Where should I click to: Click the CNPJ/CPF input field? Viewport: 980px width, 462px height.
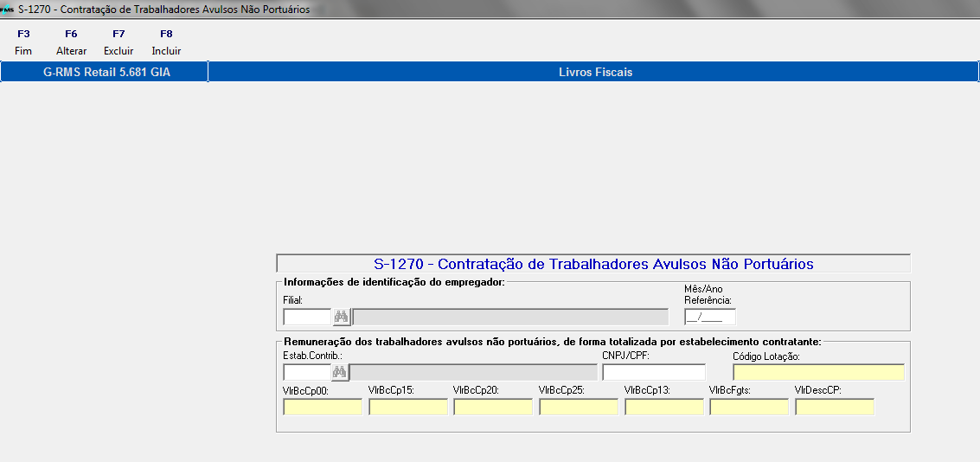click(x=654, y=372)
